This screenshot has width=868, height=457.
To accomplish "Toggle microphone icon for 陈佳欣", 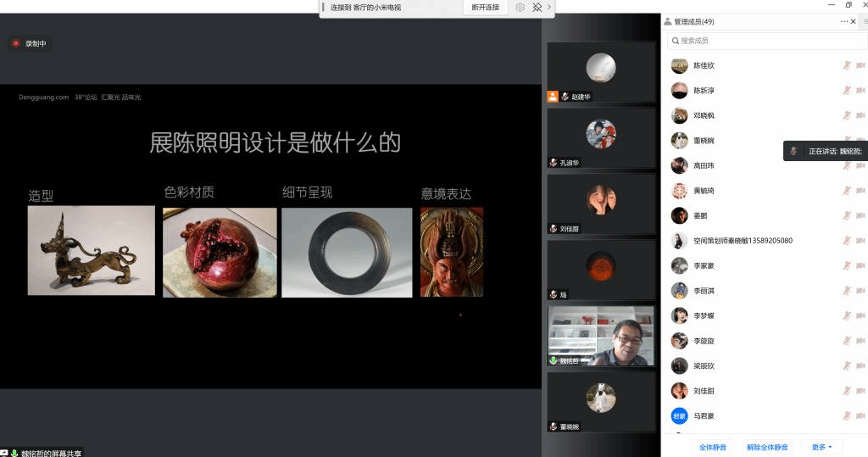I will tap(847, 65).
